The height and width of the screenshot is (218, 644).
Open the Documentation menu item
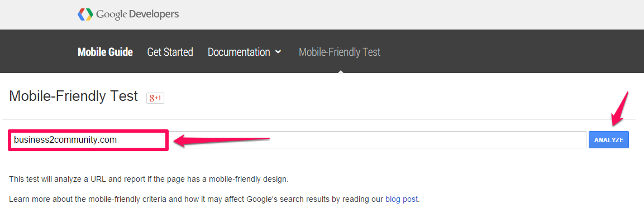(238, 52)
